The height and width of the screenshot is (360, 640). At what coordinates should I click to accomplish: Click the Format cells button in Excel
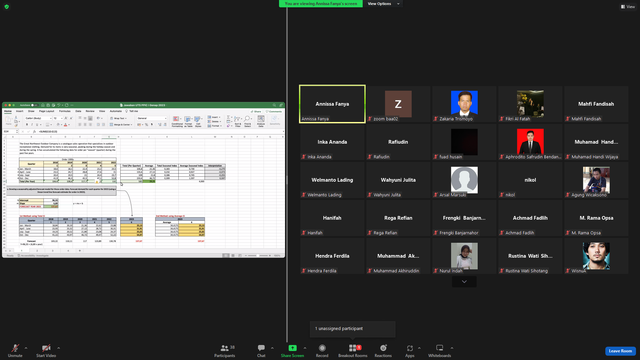(214, 126)
